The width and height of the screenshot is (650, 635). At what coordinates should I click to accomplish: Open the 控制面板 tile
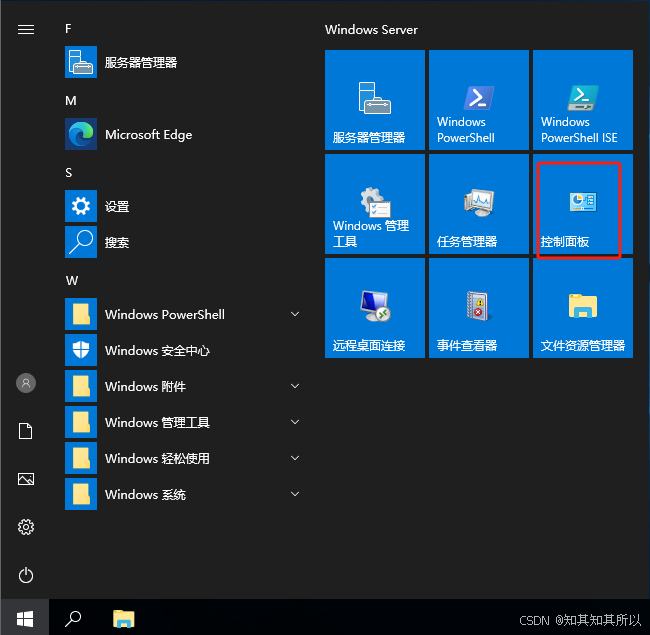point(583,204)
